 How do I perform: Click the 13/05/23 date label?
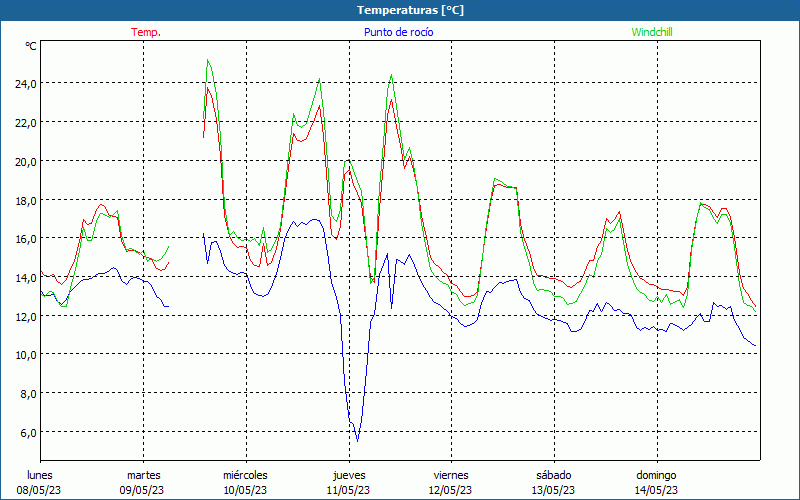pyautogui.click(x=554, y=490)
